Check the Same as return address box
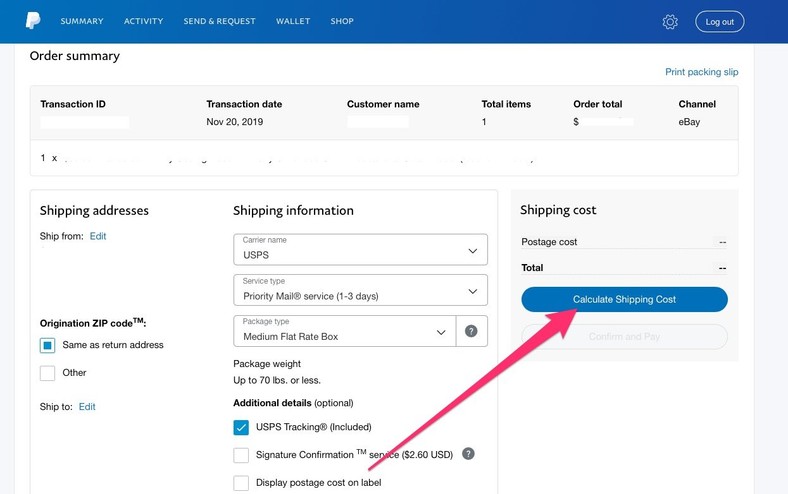Viewport: 788px width, 494px height. (48, 345)
